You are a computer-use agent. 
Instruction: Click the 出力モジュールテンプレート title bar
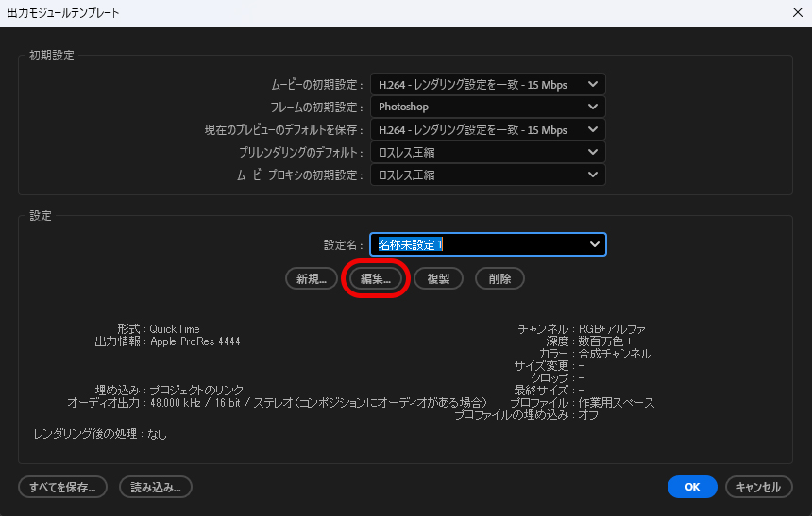point(378,13)
